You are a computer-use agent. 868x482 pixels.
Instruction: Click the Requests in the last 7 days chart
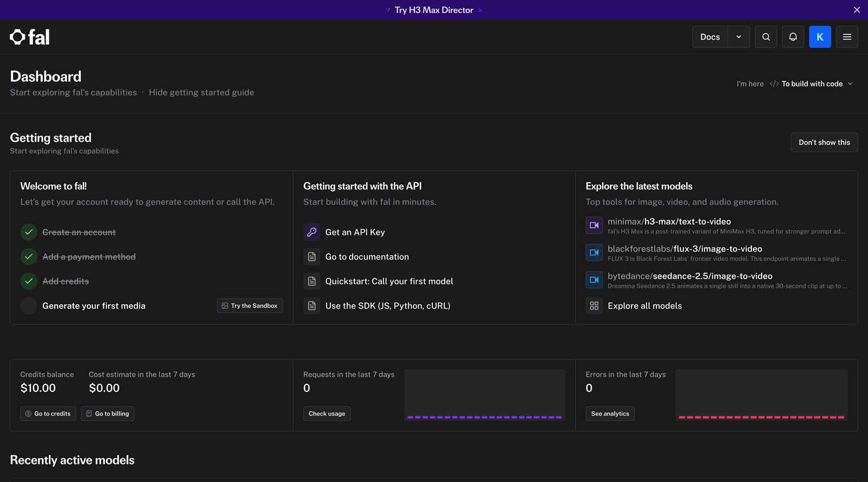pos(485,395)
